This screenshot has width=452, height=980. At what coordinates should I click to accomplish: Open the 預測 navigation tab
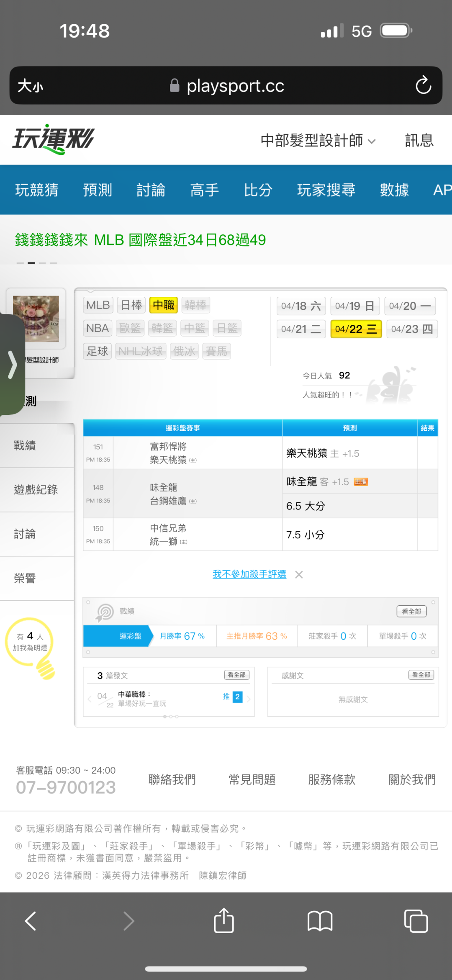[98, 190]
